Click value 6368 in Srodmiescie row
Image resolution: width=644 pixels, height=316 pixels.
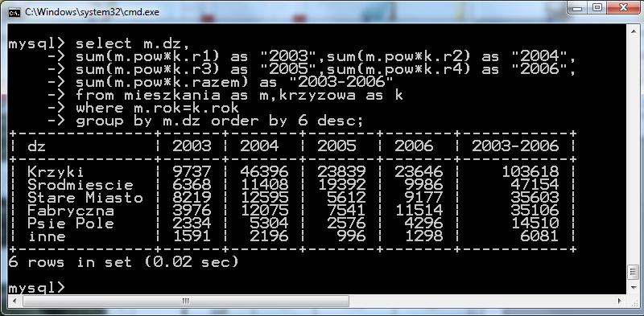pyautogui.click(x=192, y=185)
